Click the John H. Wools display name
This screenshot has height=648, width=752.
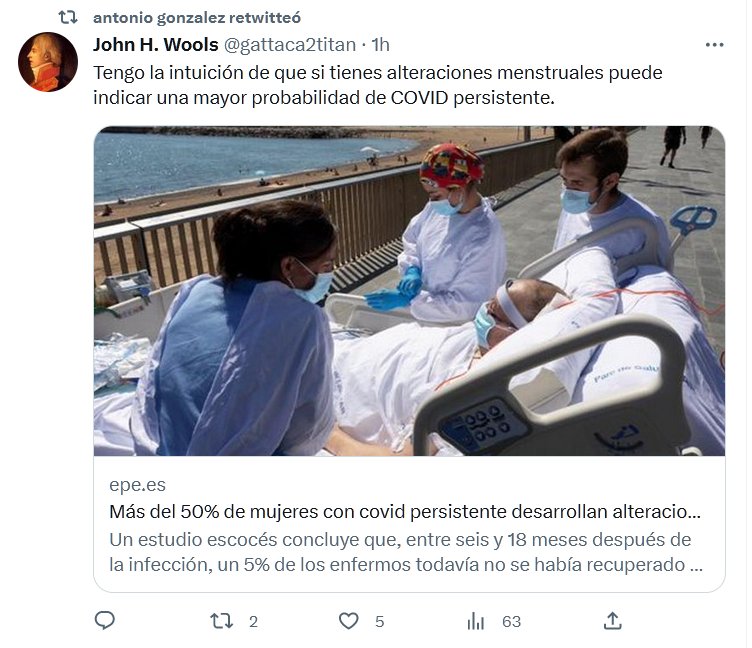pos(156,45)
